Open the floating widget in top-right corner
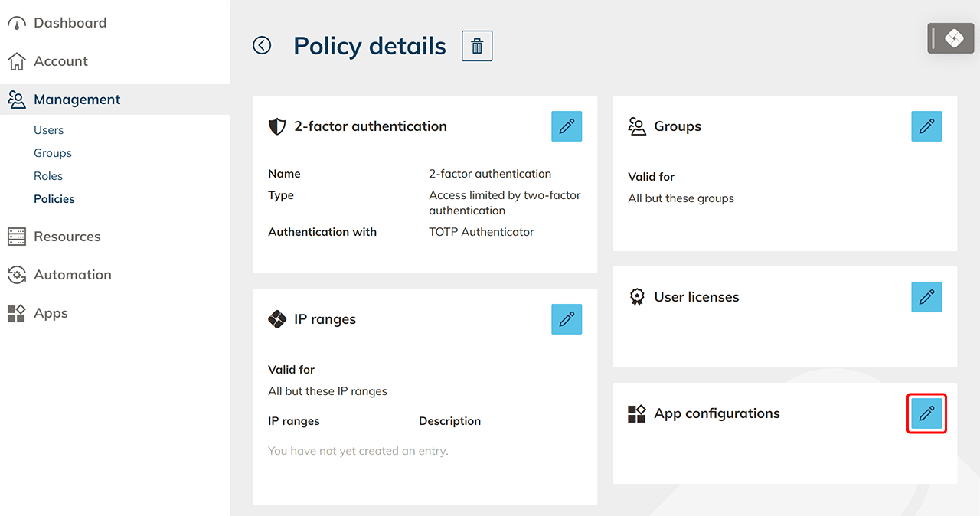The width and height of the screenshot is (980, 516). tap(950, 38)
